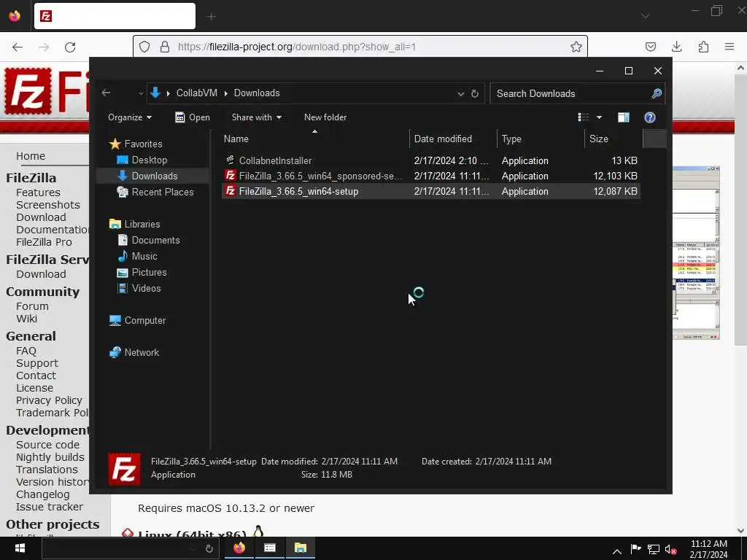
Task: Open Favorites star in navigation pane
Action: (x=115, y=144)
